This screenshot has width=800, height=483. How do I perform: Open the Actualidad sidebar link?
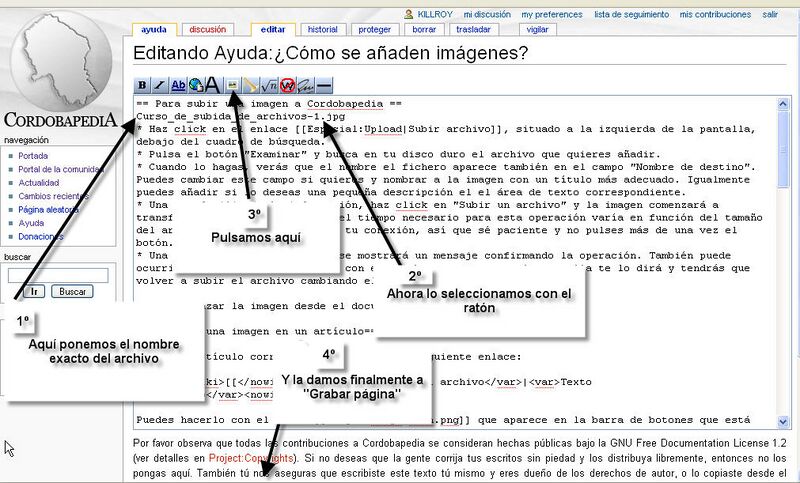[x=39, y=183]
